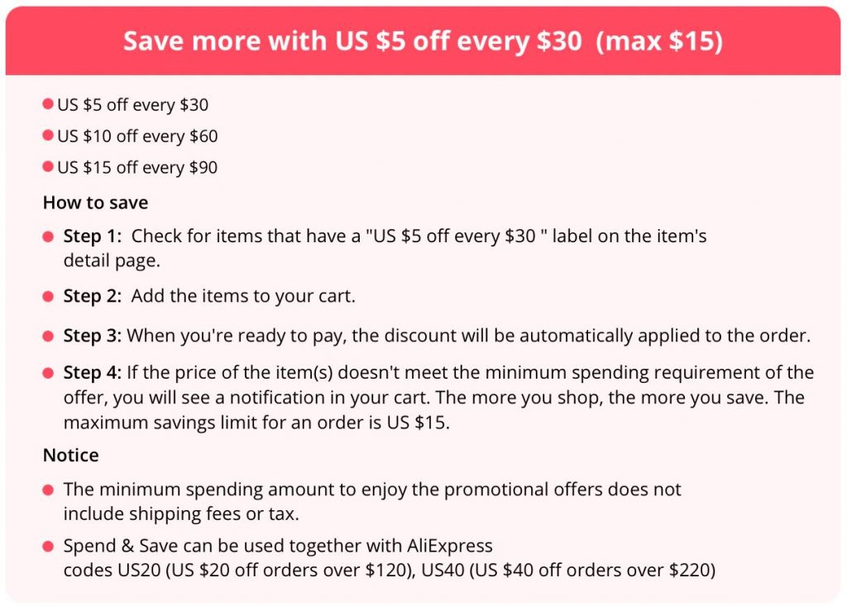The height and width of the screenshot is (616, 847).
Task: Click the bullet beside the minimum spending notice
Action: click(48, 489)
